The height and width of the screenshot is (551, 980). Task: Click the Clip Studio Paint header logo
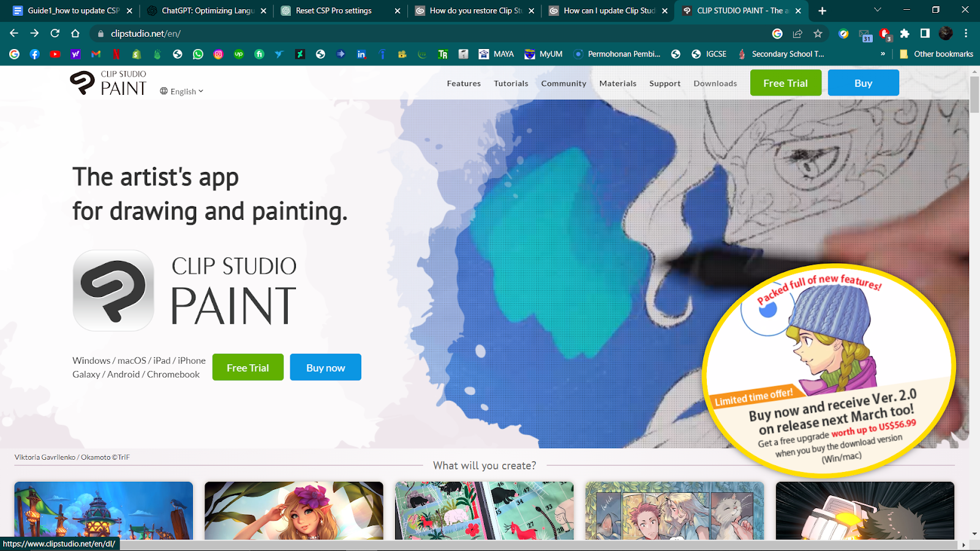point(108,83)
